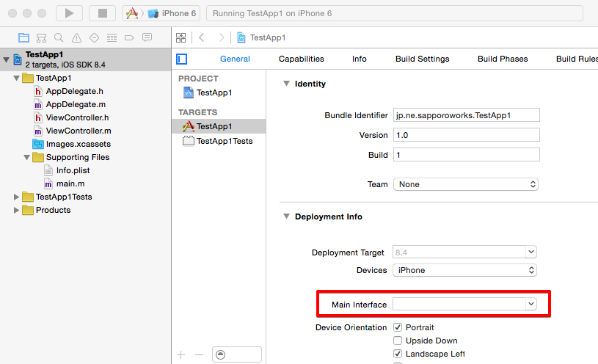Open the Main Interface dropdown arrow
The height and width of the screenshot is (364, 598).
tap(531, 304)
